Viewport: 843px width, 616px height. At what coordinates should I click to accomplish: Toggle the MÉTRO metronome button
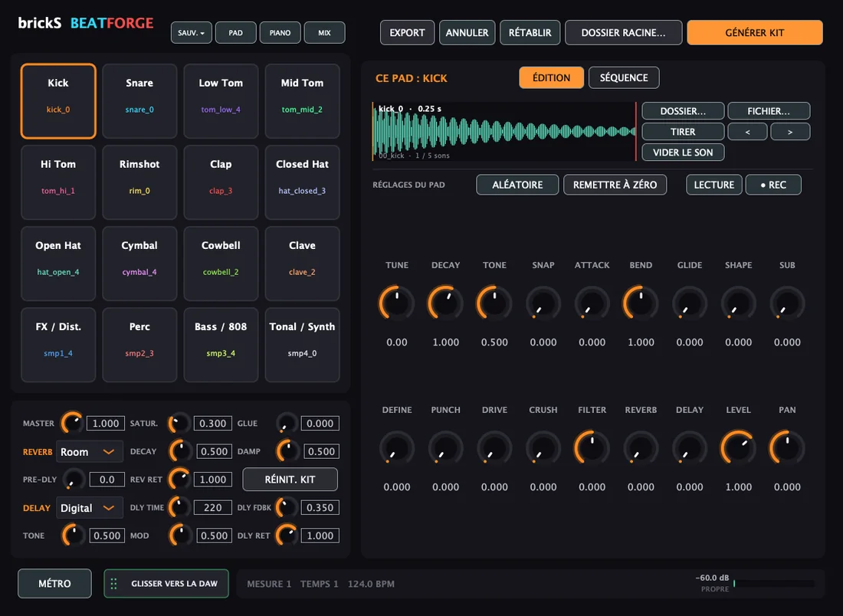point(54,584)
